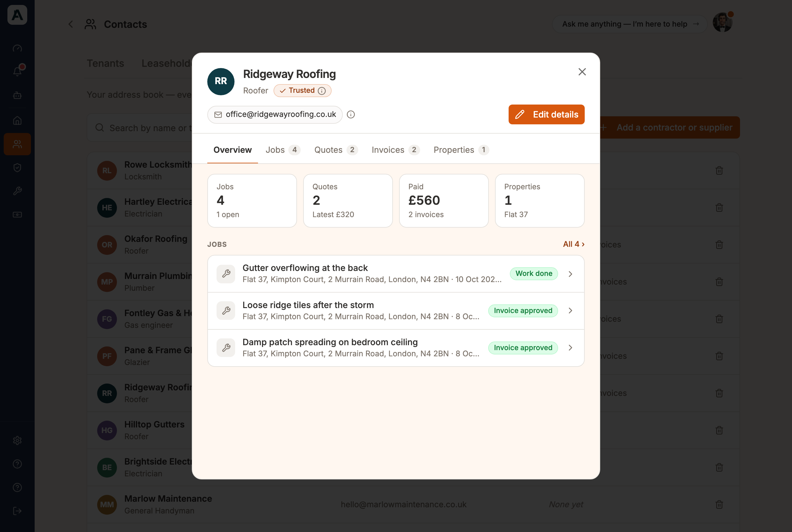Open the shield compliance icon in sidebar
This screenshot has height=532, width=792.
click(17, 168)
